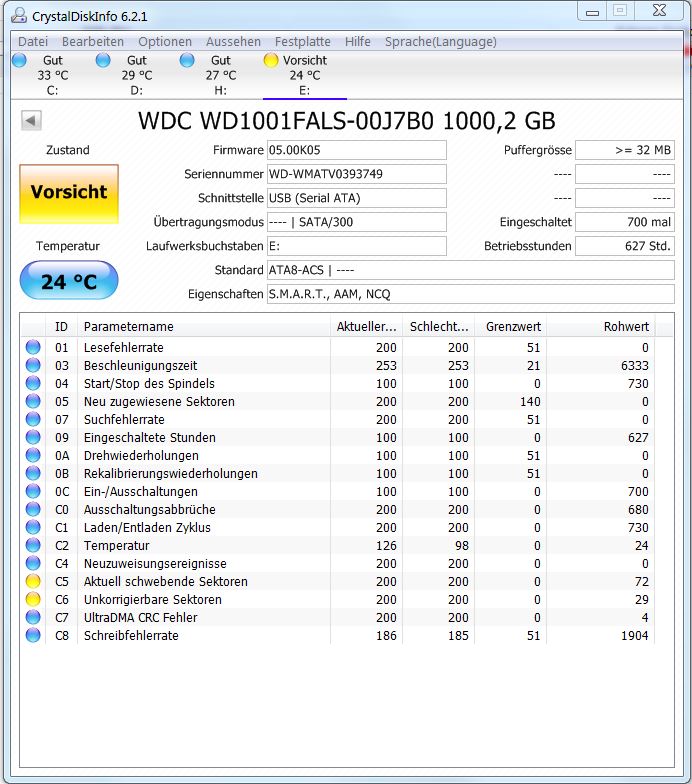Click the Aktueller... column header
Screen dimensions: 692x784
coord(366,326)
